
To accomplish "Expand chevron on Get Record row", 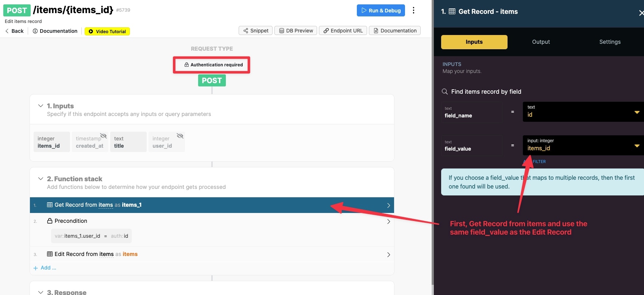I will click(x=389, y=205).
